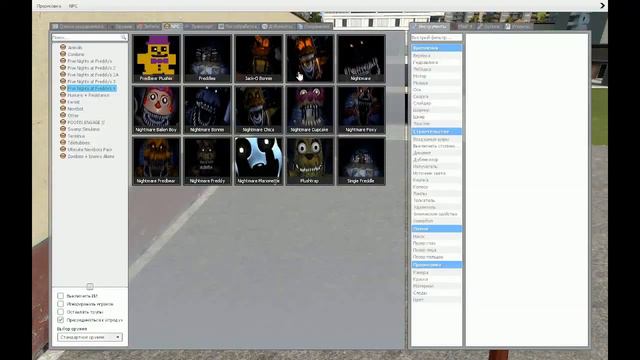Open the Прорисовка top menu
The image size is (640, 360).
(49, 6)
